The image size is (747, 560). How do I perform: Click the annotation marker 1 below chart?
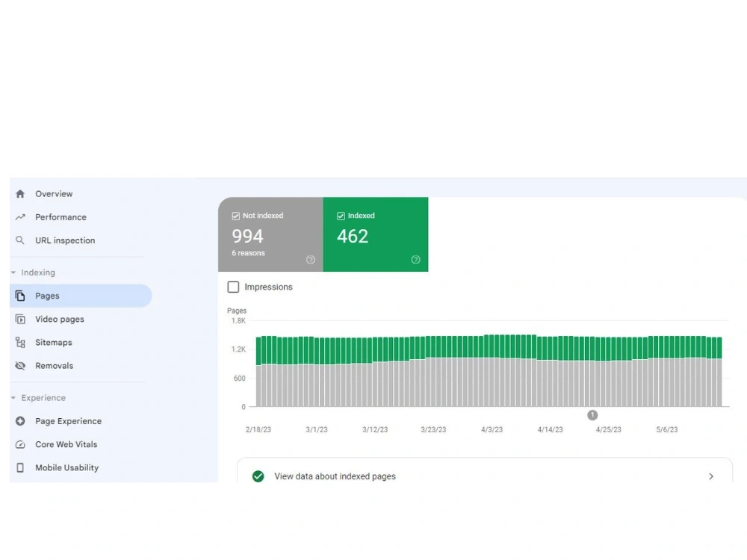(592, 415)
